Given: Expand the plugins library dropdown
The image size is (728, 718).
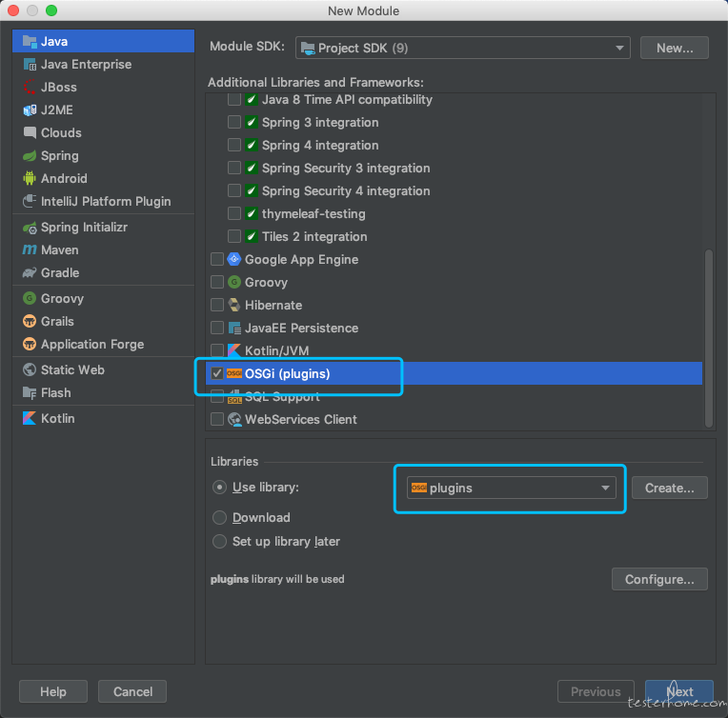Looking at the screenshot, I should pos(511,488).
